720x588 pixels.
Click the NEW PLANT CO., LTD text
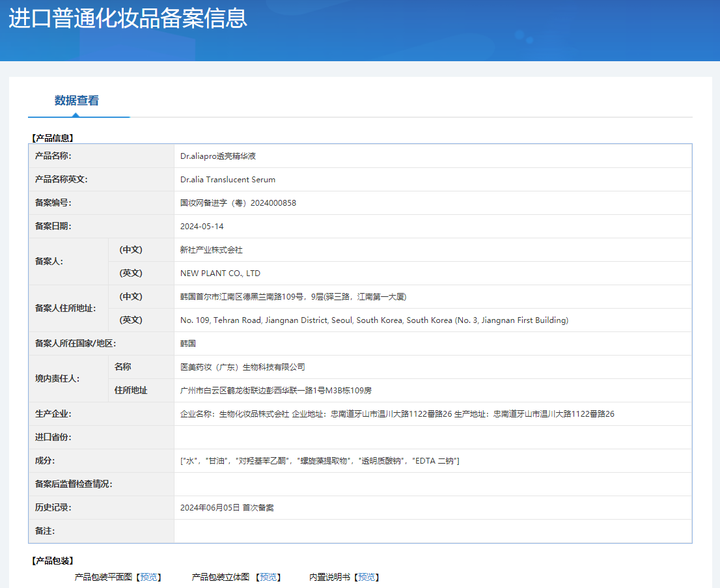(x=220, y=273)
